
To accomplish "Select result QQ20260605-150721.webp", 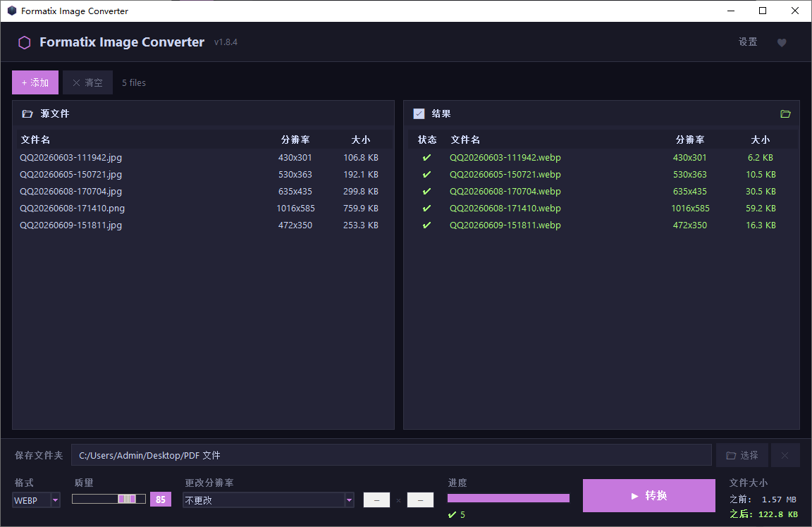I will click(601, 175).
